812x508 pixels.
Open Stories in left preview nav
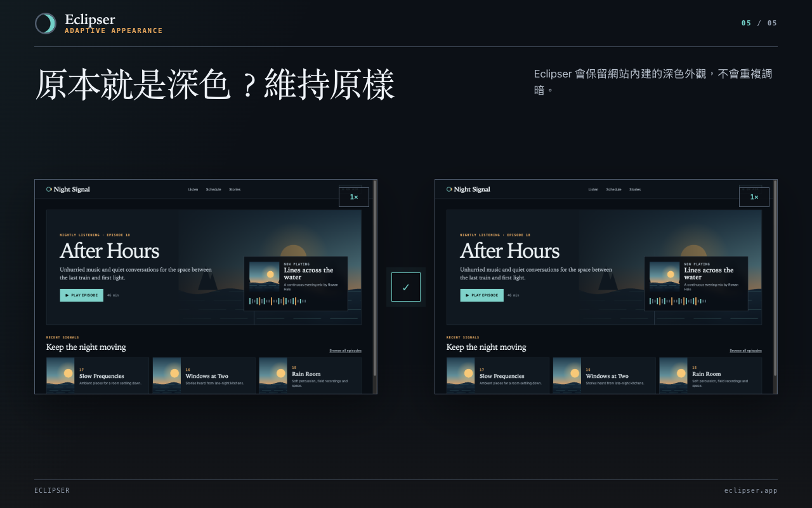point(235,189)
